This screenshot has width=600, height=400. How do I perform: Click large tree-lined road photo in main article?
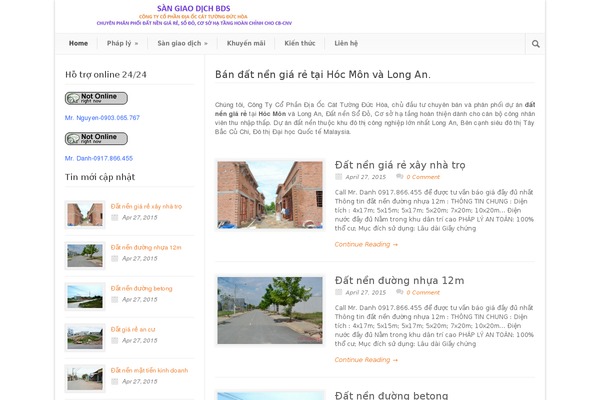tap(270, 310)
